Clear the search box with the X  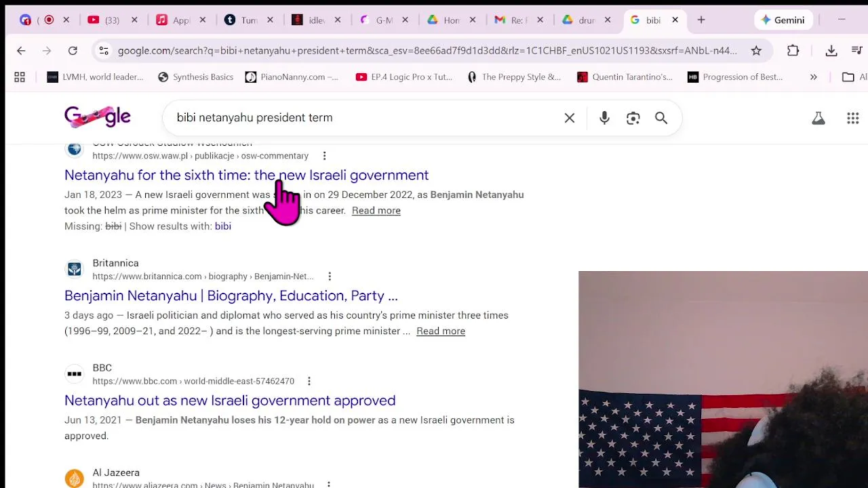pyautogui.click(x=570, y=118)
